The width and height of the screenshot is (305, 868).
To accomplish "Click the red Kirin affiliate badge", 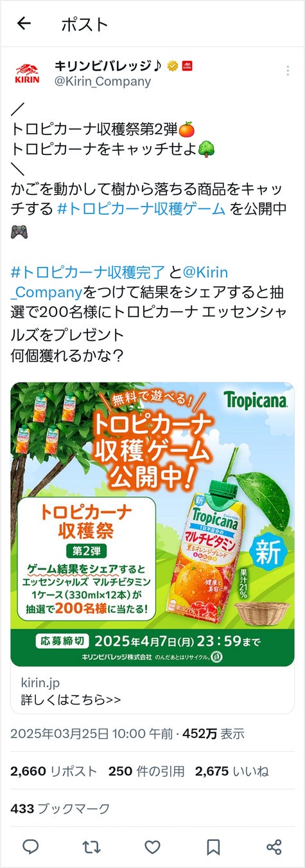I will pyautogui.click(x=187, y=66).
